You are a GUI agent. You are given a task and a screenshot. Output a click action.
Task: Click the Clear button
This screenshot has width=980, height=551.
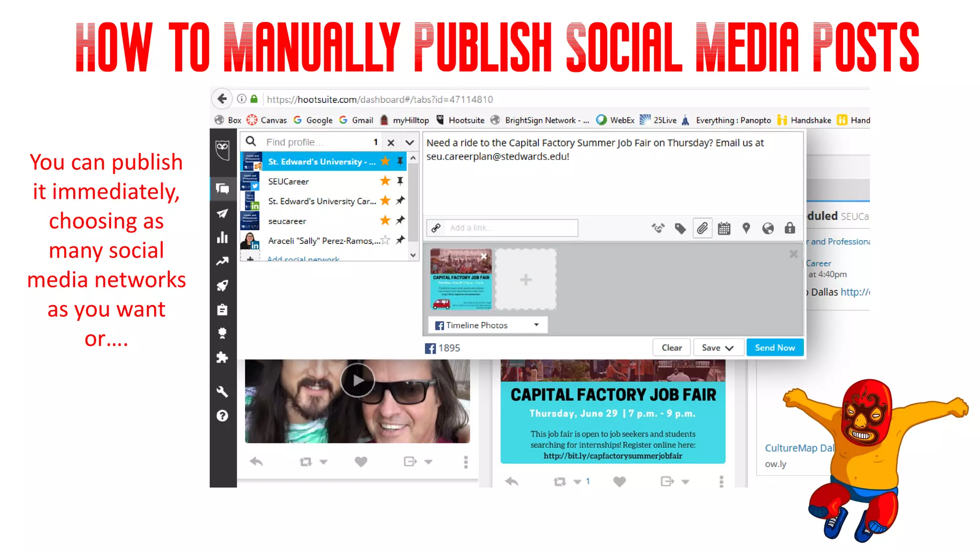(x=672, y=348)
